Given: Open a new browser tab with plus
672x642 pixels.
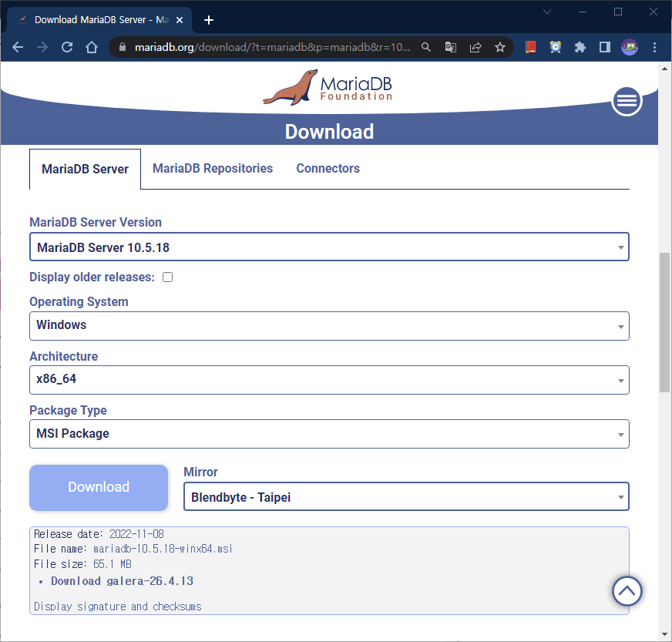Looking at the screenshot, I should (x=209, y=20).
